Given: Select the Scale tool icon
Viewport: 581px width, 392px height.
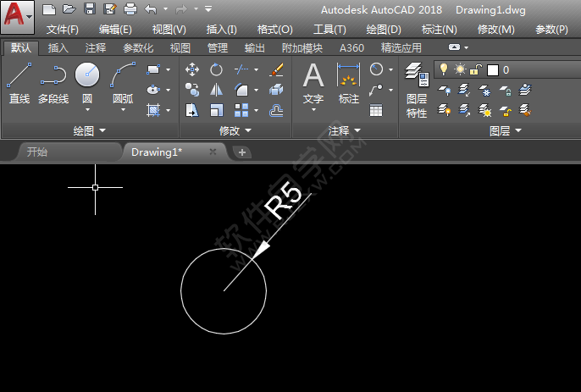Looking at the screenshot, I should (216, 110).
